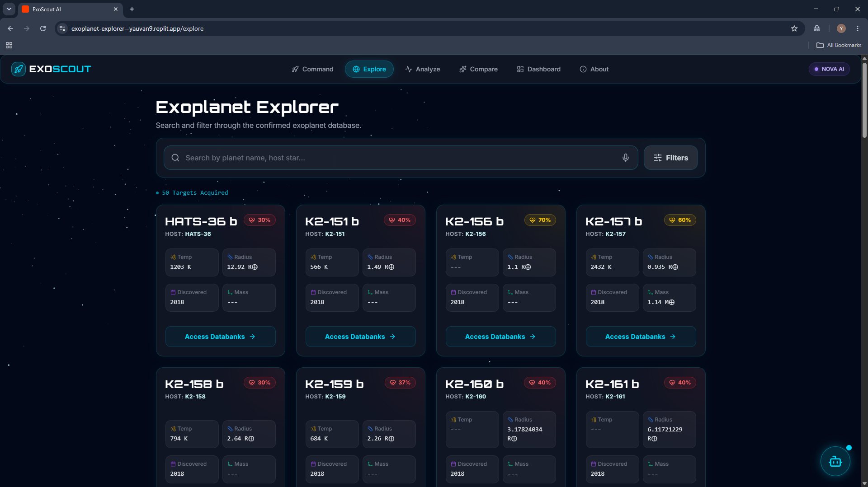Click the 40% score badge on K2-161 b
The width and height of the screenshot is (868, 487).
pyautogui.click(x=680, y=383)
